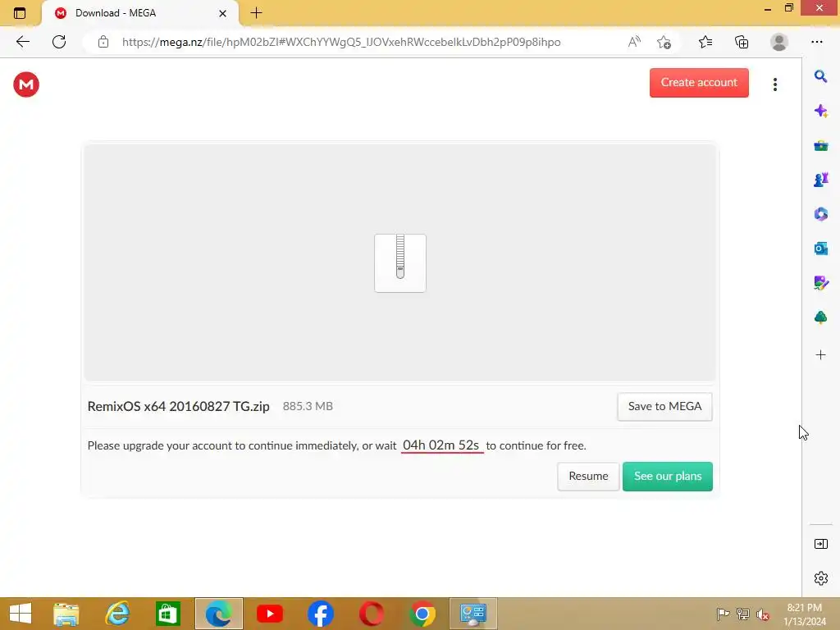Open Copilot sparkle icon in sidebar

click(x=820, y=111)
